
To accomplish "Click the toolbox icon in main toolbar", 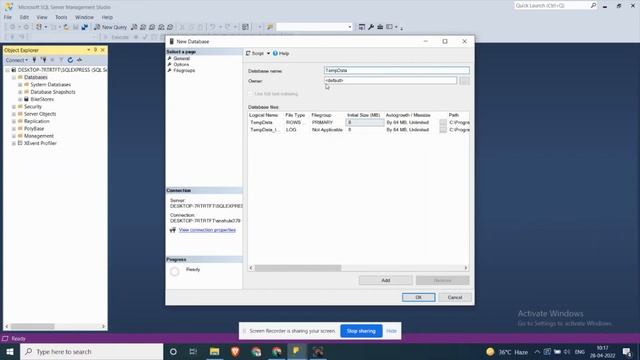I will [380, 27].
